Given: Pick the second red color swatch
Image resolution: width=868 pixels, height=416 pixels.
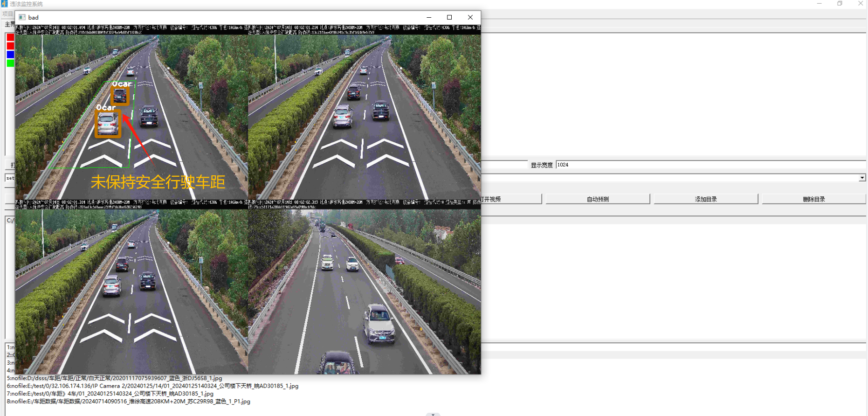Looking at the screenshot, I should (x=10, y=46).
